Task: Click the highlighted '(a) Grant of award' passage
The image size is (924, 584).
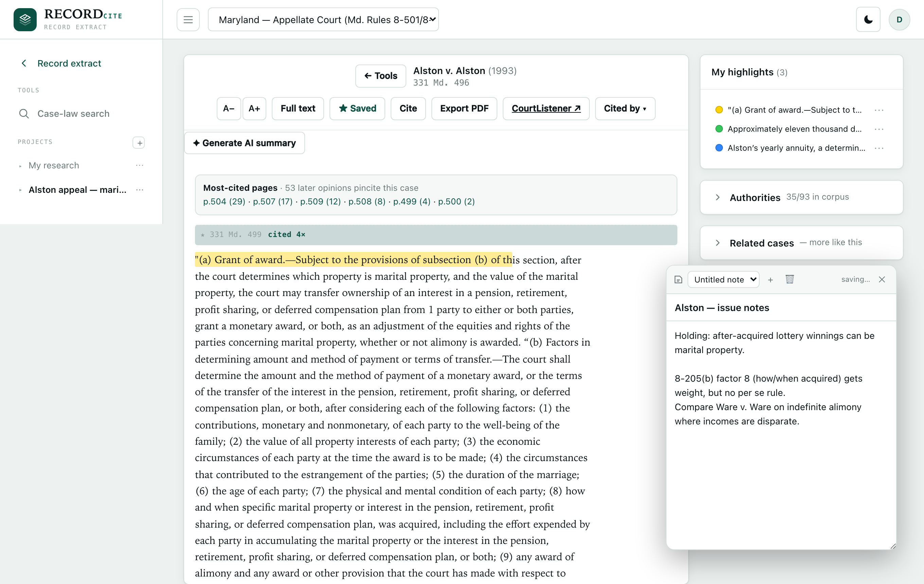Action: (x=353, y=260)
